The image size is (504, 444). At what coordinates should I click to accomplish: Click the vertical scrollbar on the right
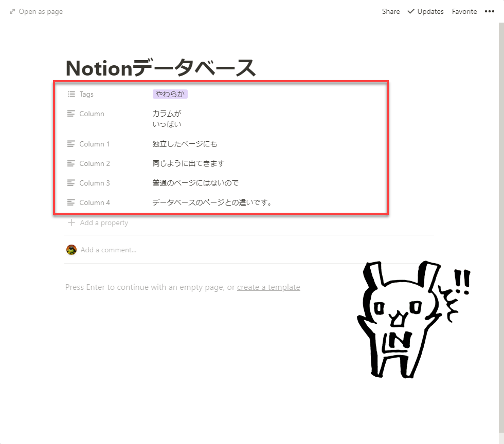tap(501, 228)
